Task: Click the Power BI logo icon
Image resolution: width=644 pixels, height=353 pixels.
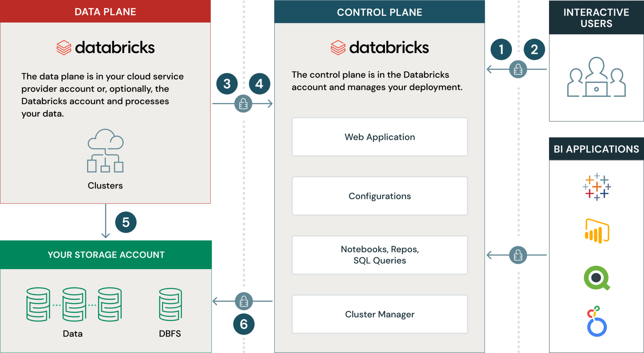Action: [597, 231]
